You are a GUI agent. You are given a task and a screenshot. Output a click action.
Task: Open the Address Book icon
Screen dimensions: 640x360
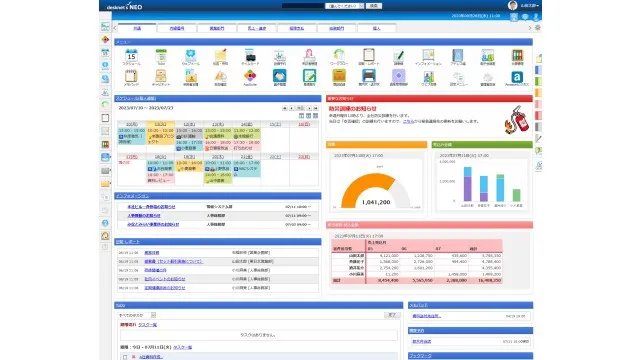tap(458, 56)
